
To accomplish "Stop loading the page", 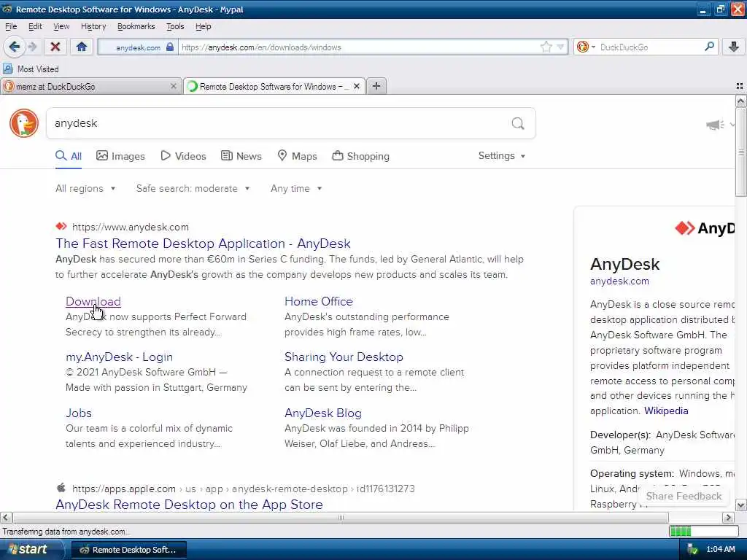I will click(x=55, y=47).
